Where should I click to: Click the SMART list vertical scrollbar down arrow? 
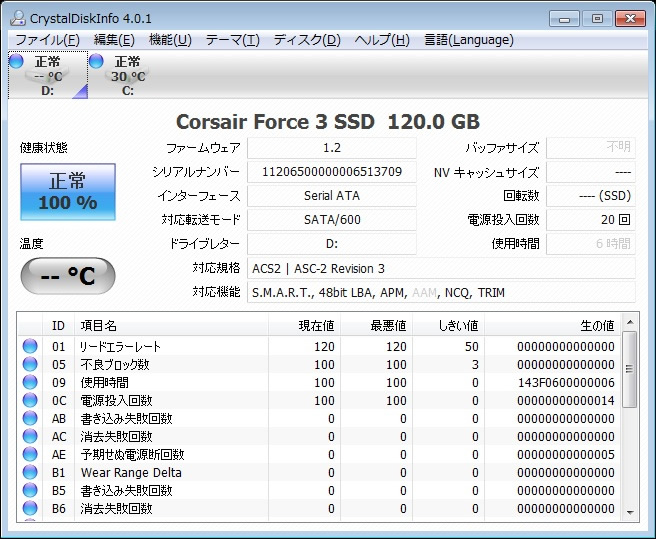[629, 511]
